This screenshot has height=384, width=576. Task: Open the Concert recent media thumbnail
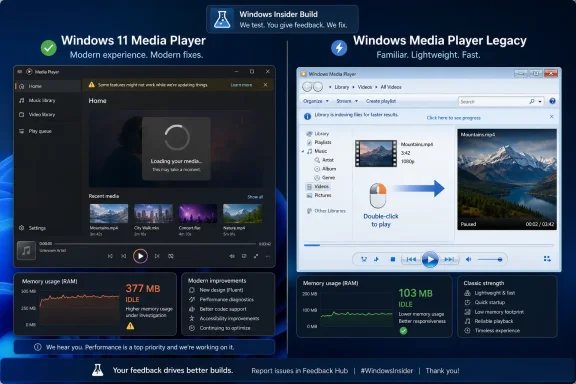pos(198,213)
